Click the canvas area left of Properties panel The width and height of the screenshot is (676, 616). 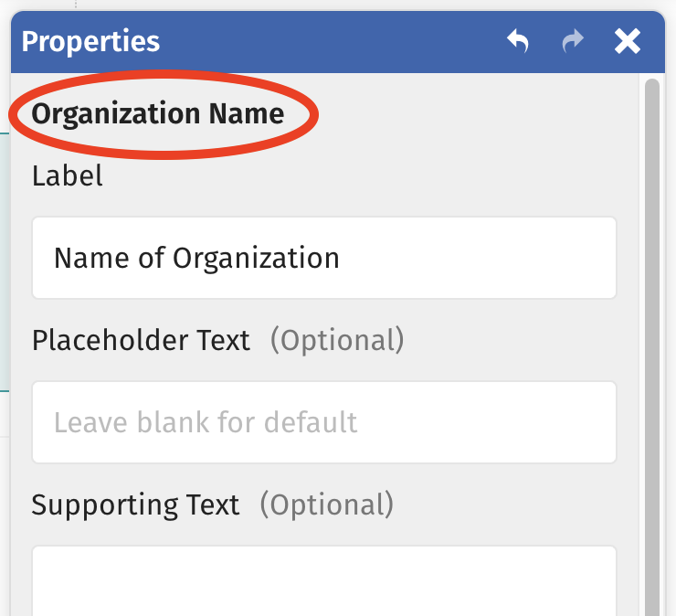5,274
